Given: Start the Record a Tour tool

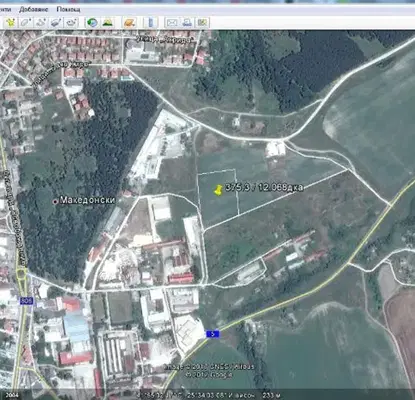Looking at the screenshot, I should (x=71, y=23).
